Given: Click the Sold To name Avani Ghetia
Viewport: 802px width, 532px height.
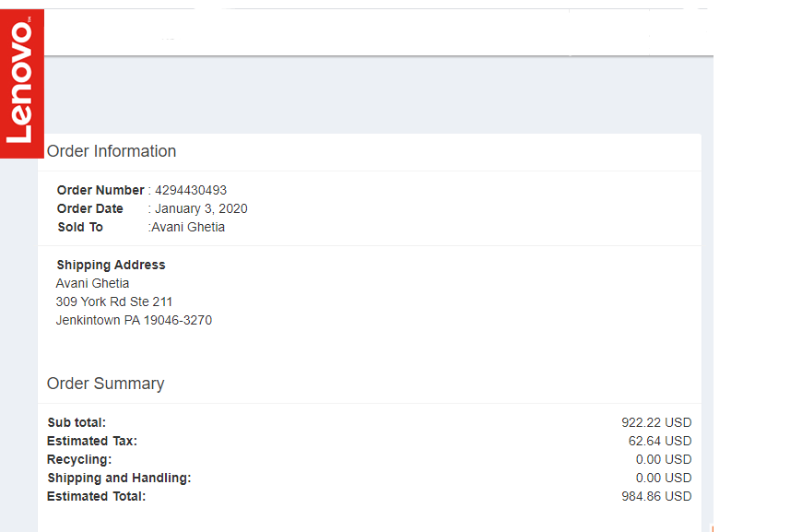Looking at the screenshot, I should pyautogui.click(x=188, y=227).
